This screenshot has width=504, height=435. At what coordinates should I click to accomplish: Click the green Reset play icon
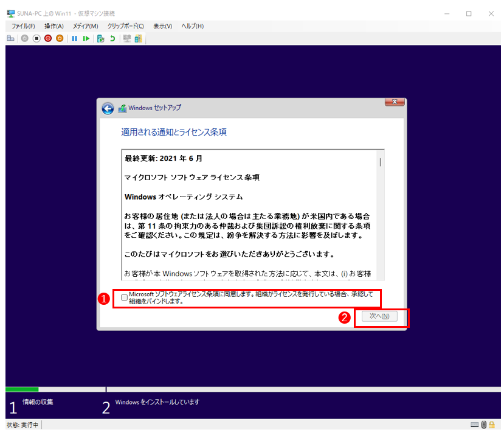pos(86,38)
